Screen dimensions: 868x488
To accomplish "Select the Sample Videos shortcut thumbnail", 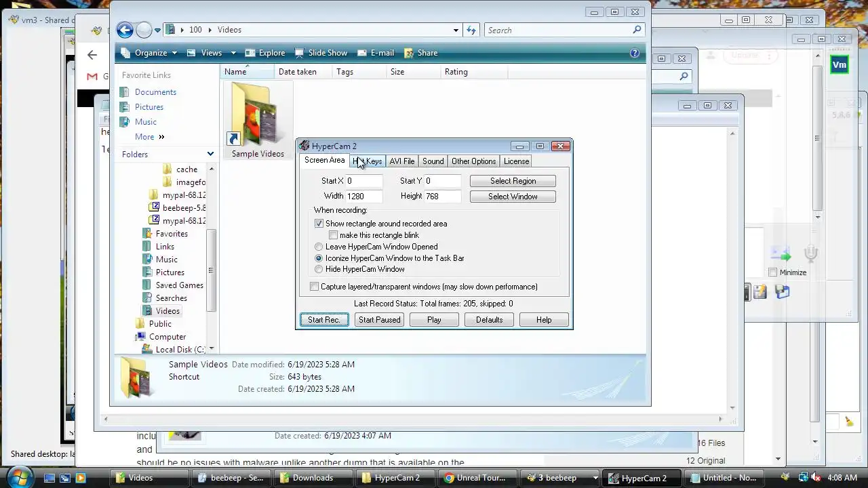I will [258, 121].
